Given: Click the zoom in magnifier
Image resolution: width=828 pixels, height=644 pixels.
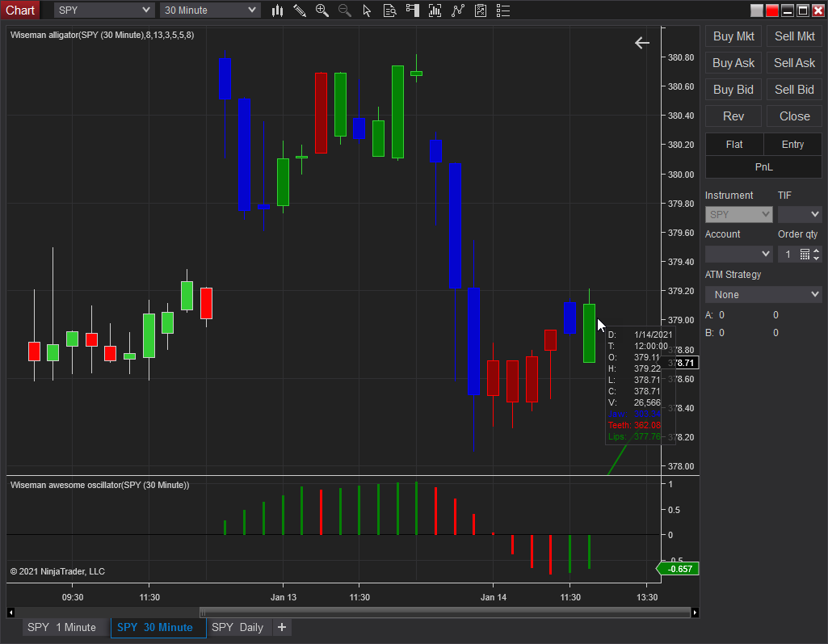Looking at the screenshot, I should click(x=322, y=10).
